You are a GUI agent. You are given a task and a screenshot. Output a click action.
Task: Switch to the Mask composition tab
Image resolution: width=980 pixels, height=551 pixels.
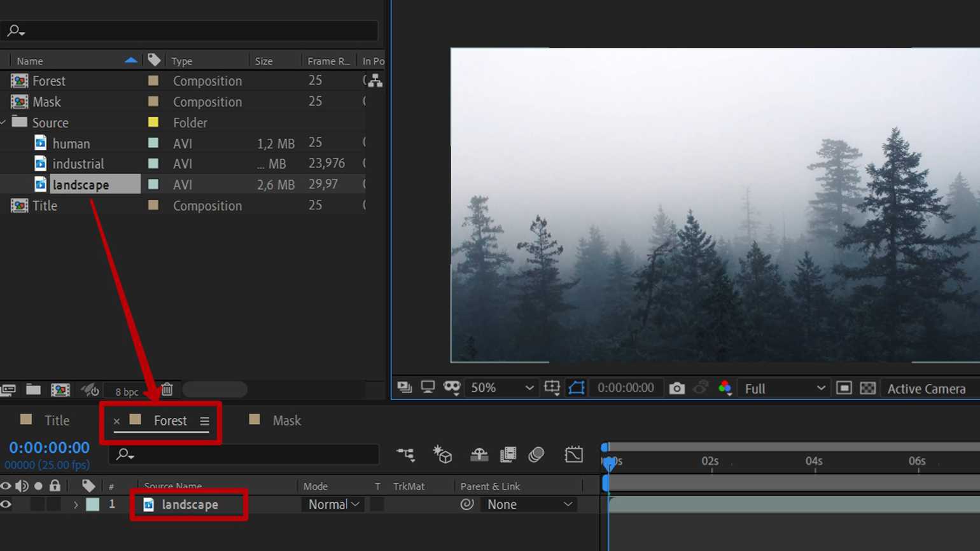(x=286, y=421)
